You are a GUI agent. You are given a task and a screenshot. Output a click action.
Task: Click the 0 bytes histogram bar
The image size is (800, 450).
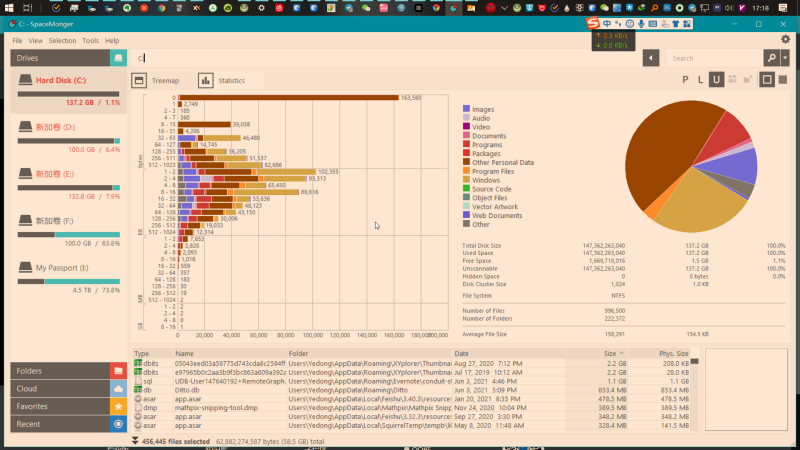click(x=289, y=97)
